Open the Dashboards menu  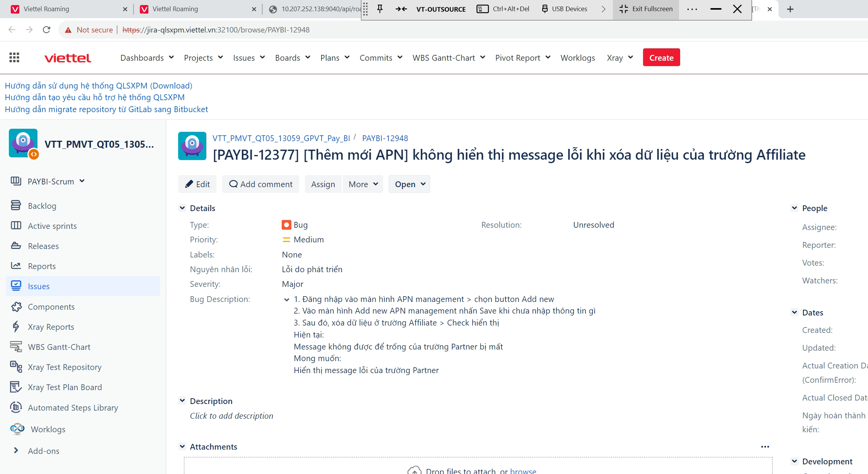click(147, 58)
